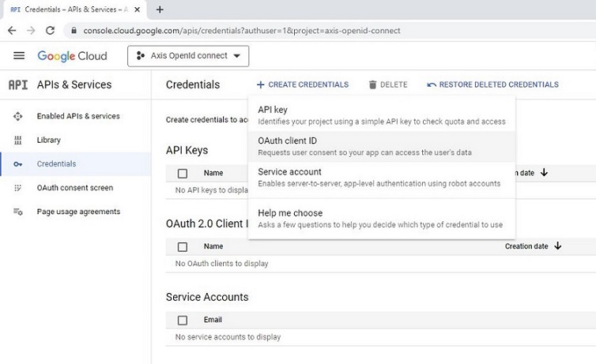Select all API Keys checkbox

click(x=183, y=174)
